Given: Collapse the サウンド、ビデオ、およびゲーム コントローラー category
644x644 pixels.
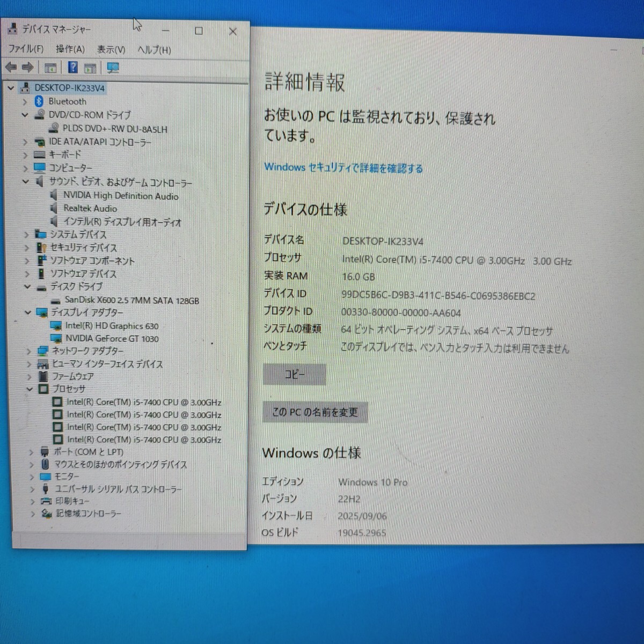Looking at the screenshot, I should click(25, 181).
